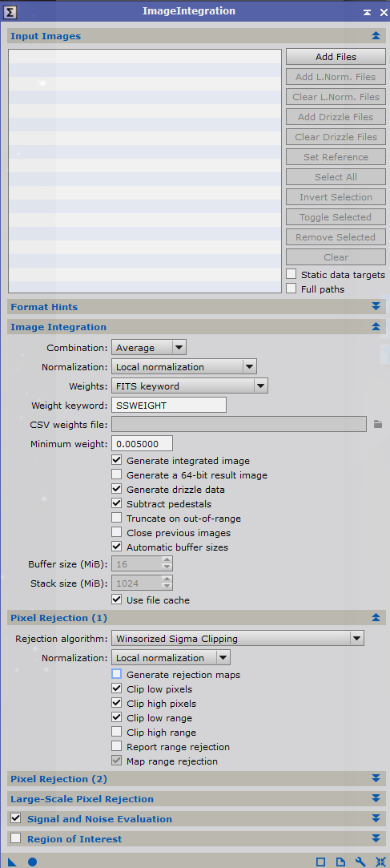Toggle Generate a 64-bit result image
The image size is (390, 868).
pyautogui.click(x=117, y=475)
